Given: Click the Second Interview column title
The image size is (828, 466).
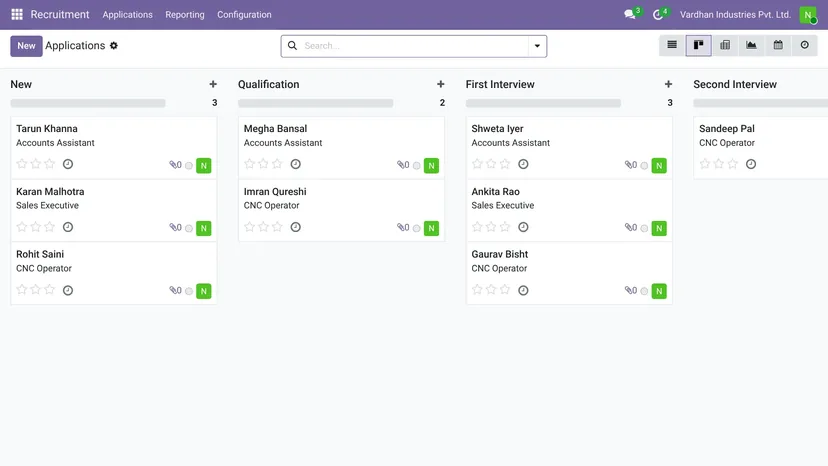Looking at the screenshot, I should [x=735, y=85].
